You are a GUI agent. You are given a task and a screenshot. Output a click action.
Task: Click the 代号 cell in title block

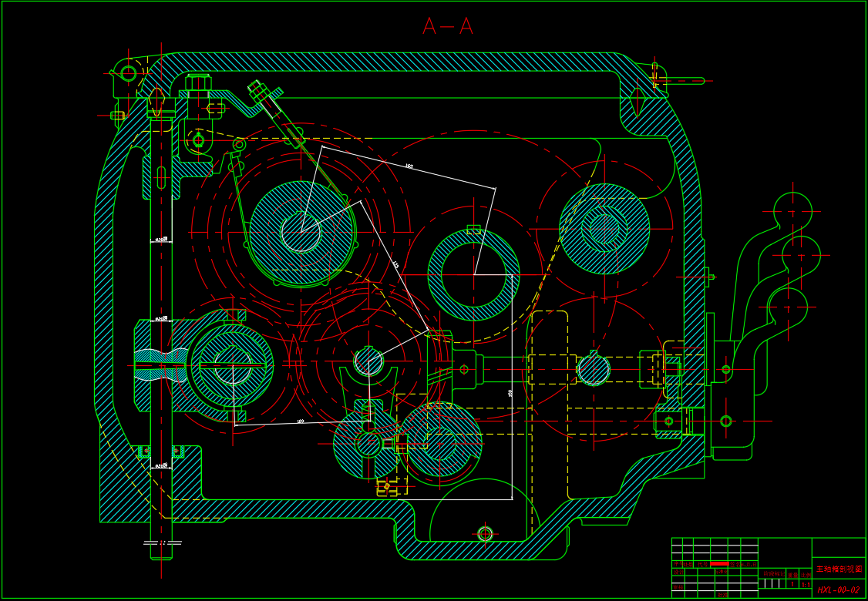[702, 564]
